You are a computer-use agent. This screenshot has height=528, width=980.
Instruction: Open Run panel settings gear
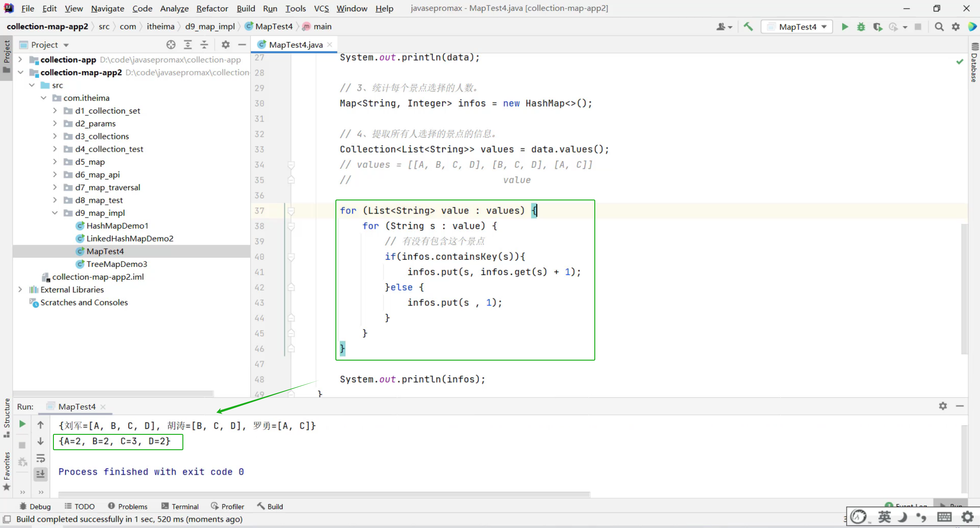click(943, 406)
